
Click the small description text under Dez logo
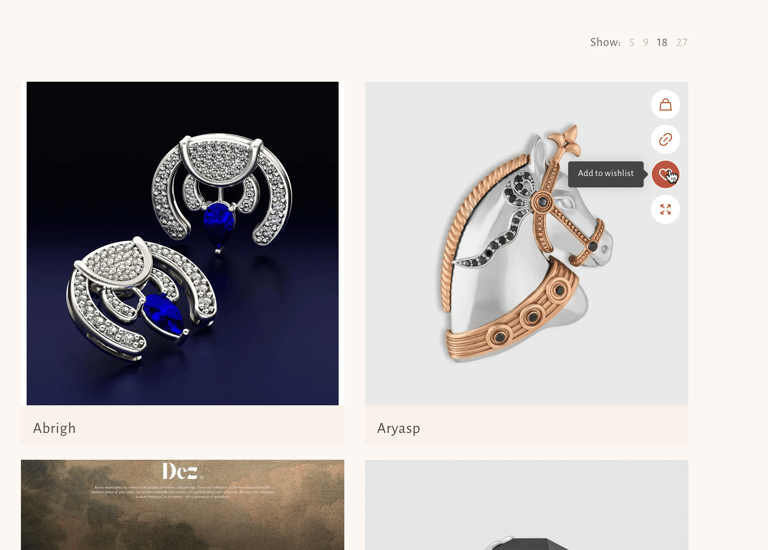pyautogui.click(x=182, y=492)
